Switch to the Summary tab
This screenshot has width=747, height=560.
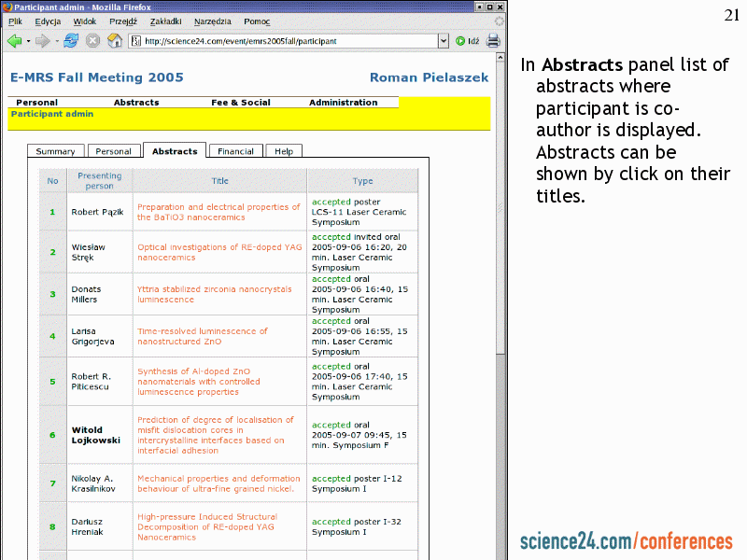tap(55, 151)
